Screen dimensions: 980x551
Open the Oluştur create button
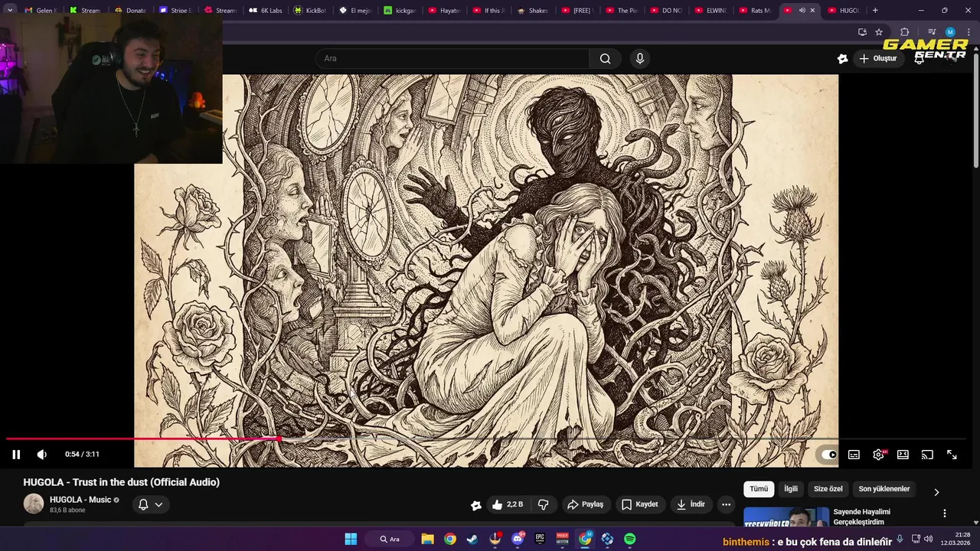[x=877, y=58]
